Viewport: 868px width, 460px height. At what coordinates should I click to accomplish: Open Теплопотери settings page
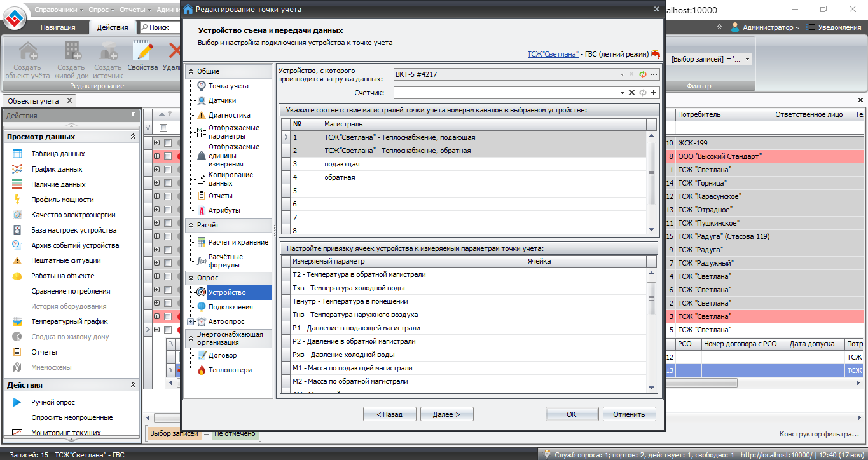pos(230,370)
